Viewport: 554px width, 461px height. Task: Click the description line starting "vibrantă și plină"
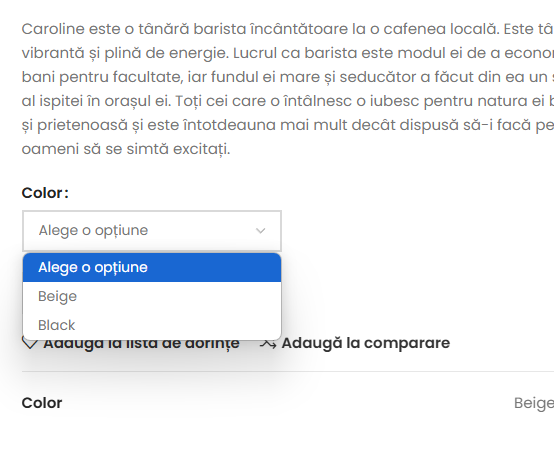[288, 53]
